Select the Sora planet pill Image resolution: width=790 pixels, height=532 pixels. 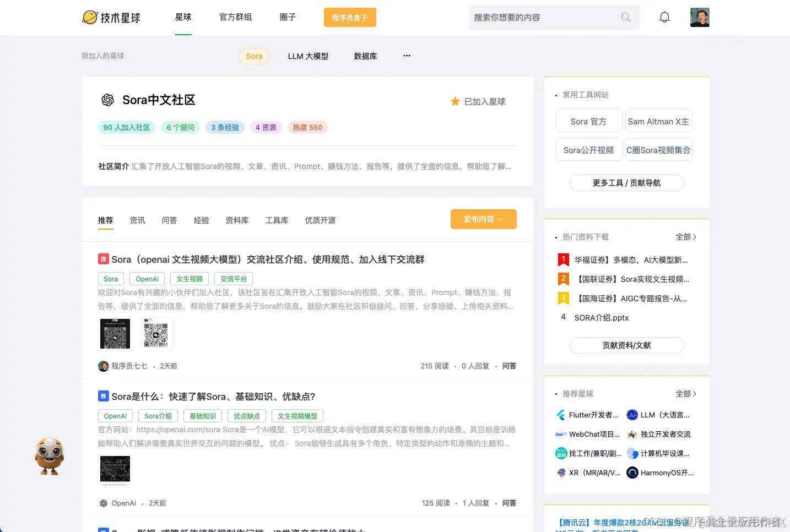255,56
